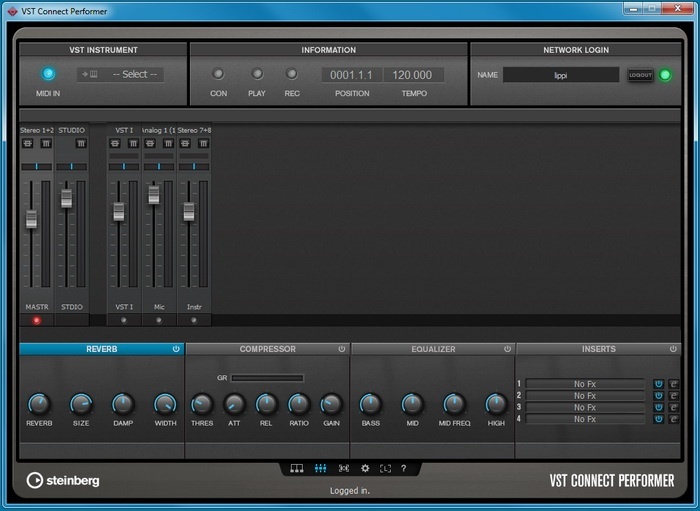The height and width of the screenshot is (511, 700).
Task: Click the POSITION value 0001.1.1
Action: (351, 75)
